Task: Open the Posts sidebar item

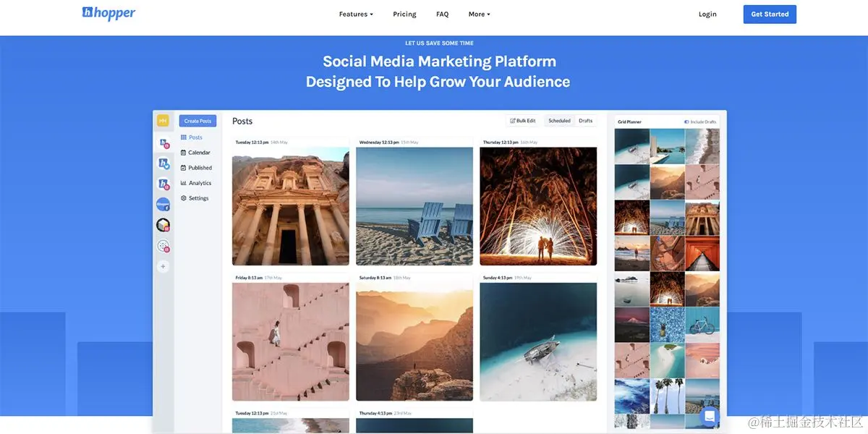Action: 192,137
